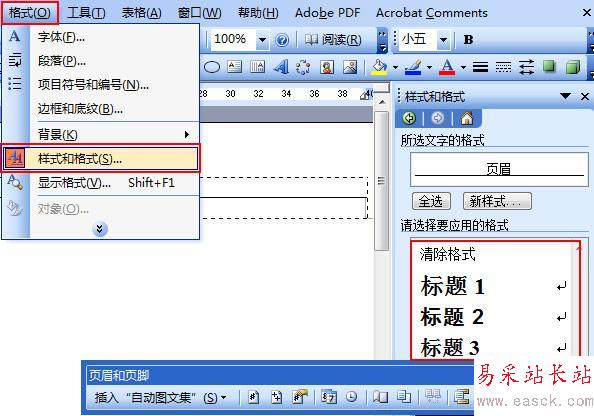Viewport: 594px width, 416px height.
Task: Insert diagram or organization chart
Action: pos(303,67)
